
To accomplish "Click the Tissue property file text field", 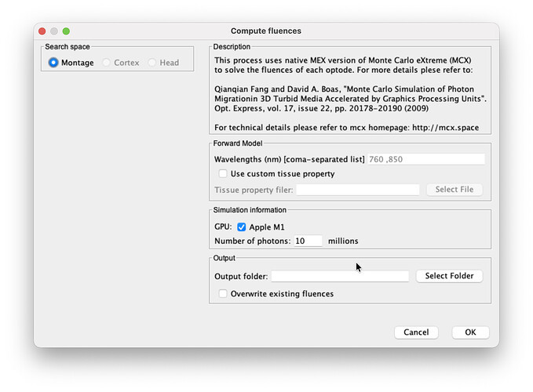I will tap(358, 190).
